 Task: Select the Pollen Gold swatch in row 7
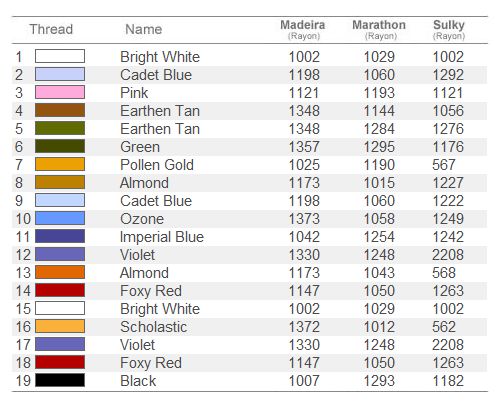tap(60, 164)
